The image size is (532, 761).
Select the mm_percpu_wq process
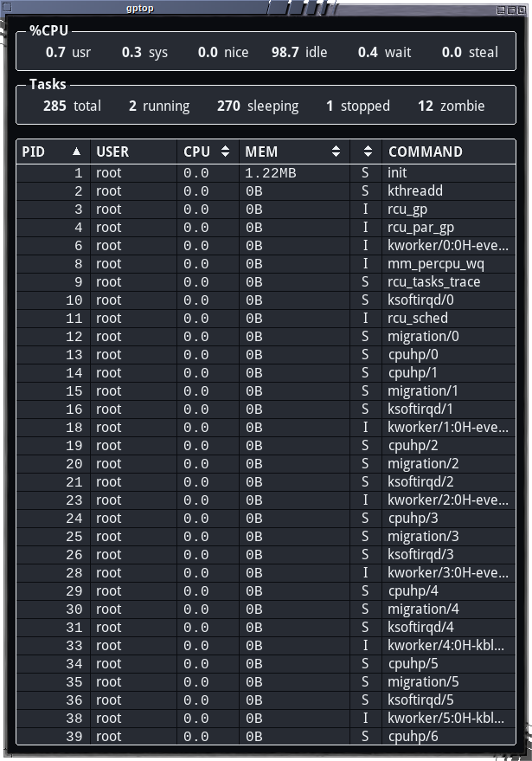pos(266,264)
